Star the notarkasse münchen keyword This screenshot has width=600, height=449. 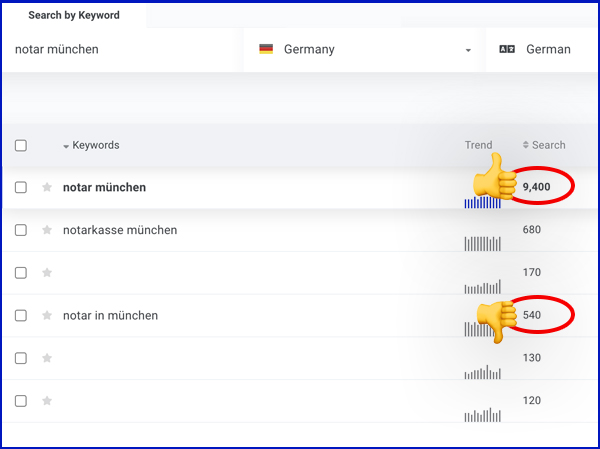pos(47,230)
